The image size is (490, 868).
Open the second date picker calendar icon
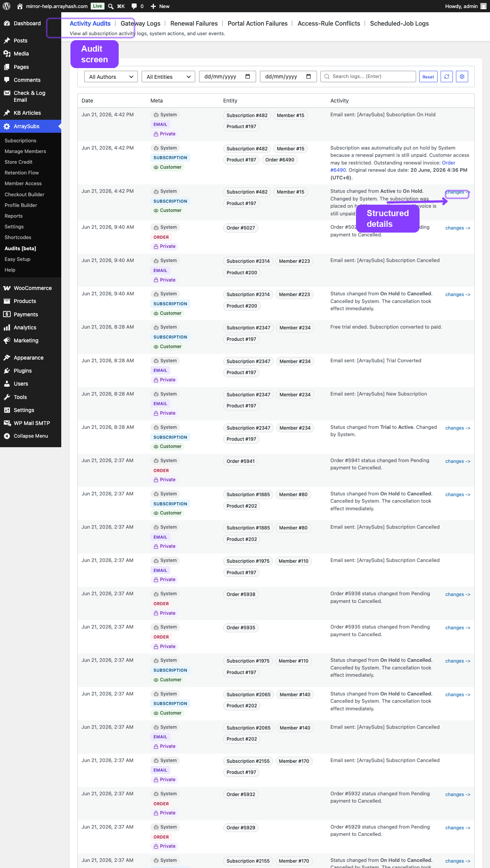tap(309, 77)
